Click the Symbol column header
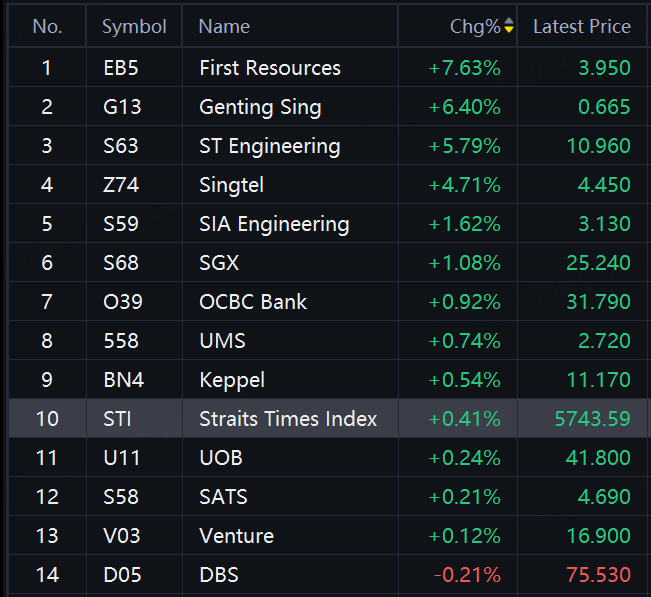Screen dimensions: 651x597 pyautogui.click(x=134, y=27)
